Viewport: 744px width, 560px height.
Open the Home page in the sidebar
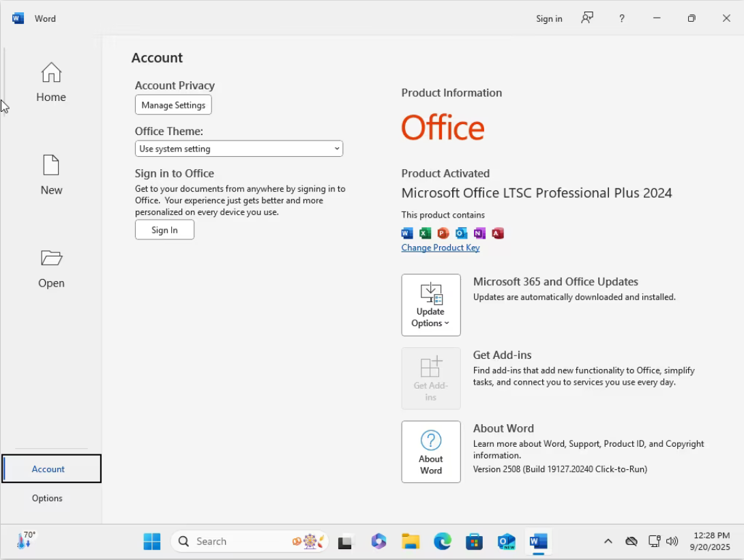[x=50, y=82]
